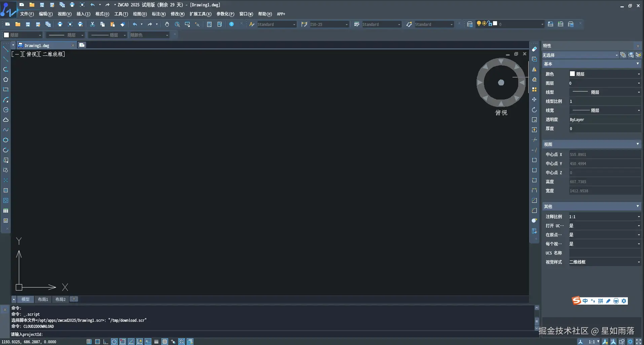644x345 pixels.
Task: Switch to the 布局2 layout tab
Action: pos(61,299)
